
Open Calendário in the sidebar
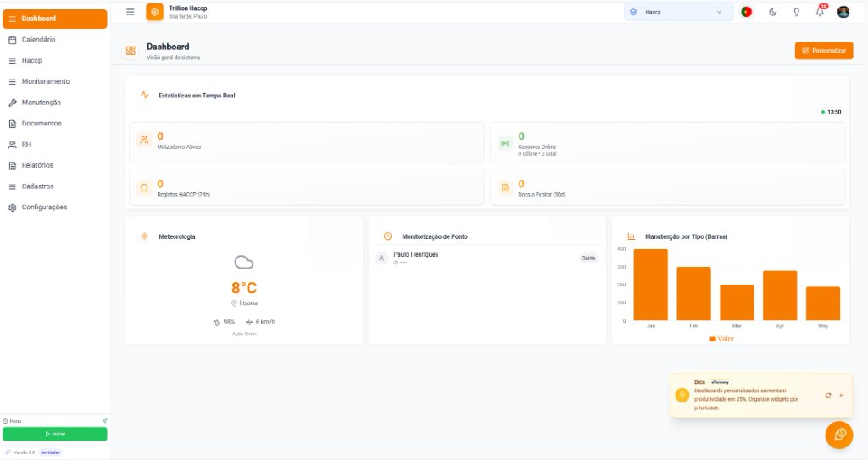[x=55, y=40]
